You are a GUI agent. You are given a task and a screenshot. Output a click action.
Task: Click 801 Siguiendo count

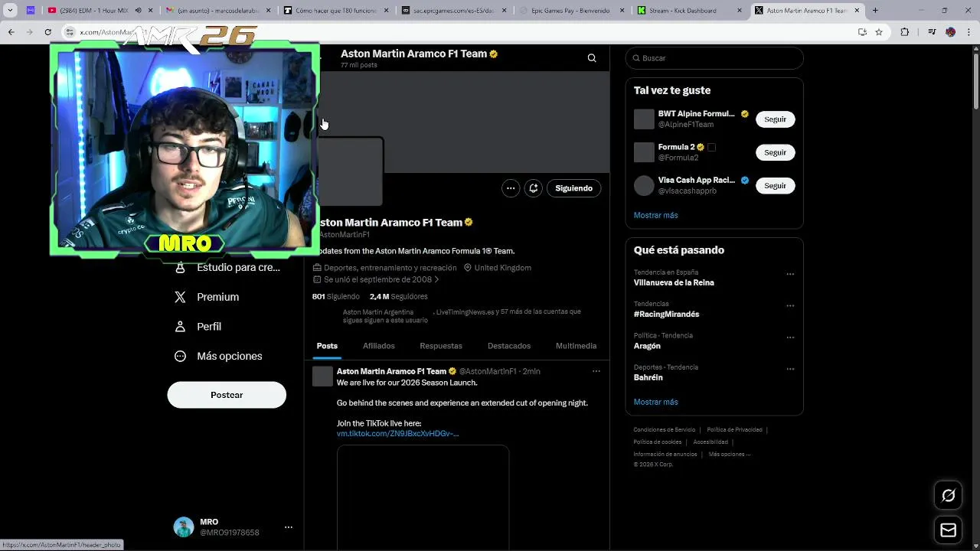point(335,296)
